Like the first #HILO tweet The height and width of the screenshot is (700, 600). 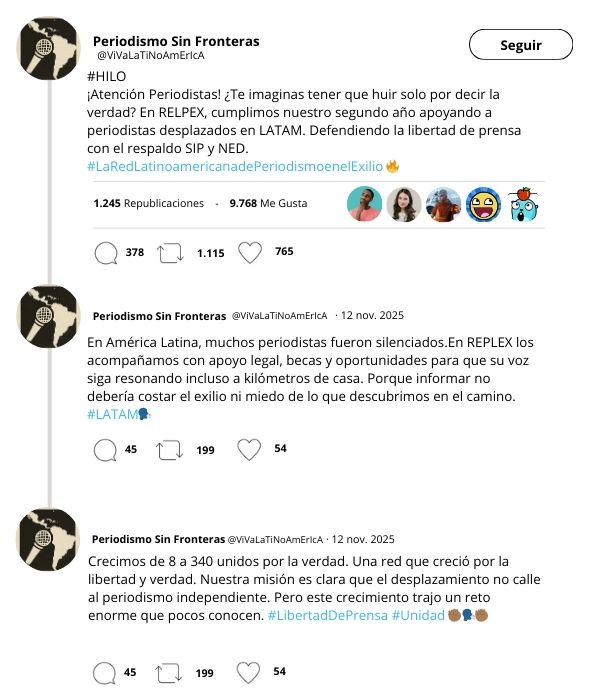pos(250,253)
